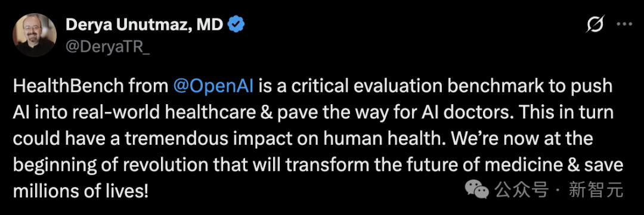Click the blue verified checkmark badge
644x215 pixels.
[236, 26]
